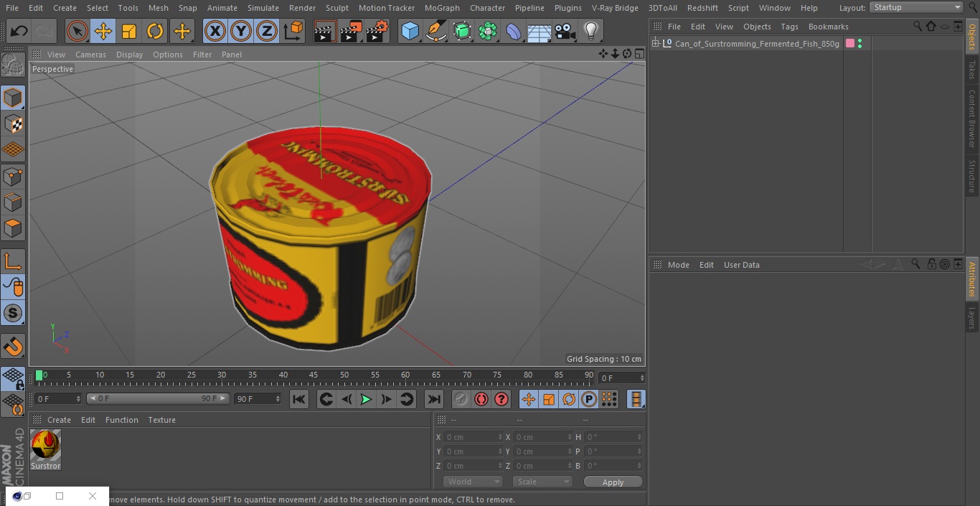This screenshot has height=506, width=980.
Task: Open Objects panel Tags menu
Action: (789, 27)
